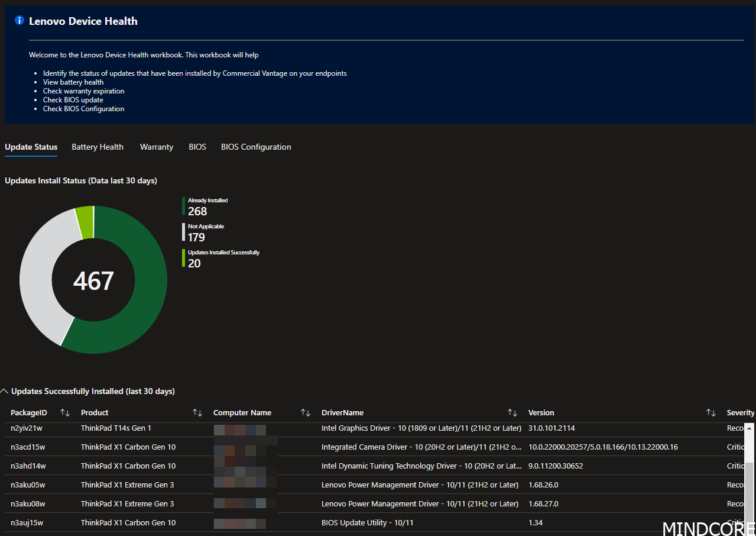Select the BIOS tab
The height and width of the screenshot is (536, 756).
pos(197,147)
